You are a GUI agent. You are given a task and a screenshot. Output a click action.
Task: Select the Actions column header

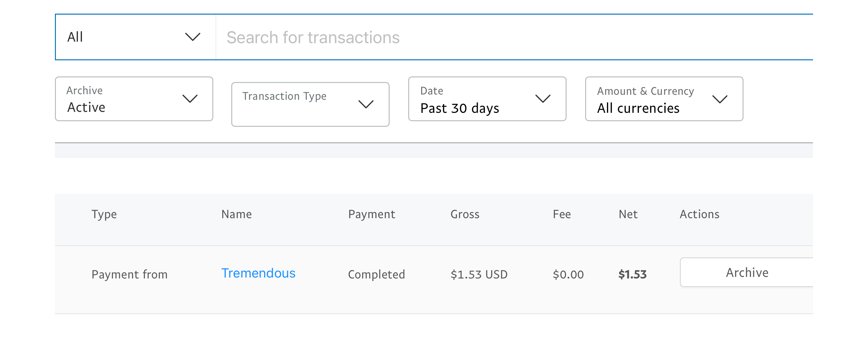[x=699, y=214]
